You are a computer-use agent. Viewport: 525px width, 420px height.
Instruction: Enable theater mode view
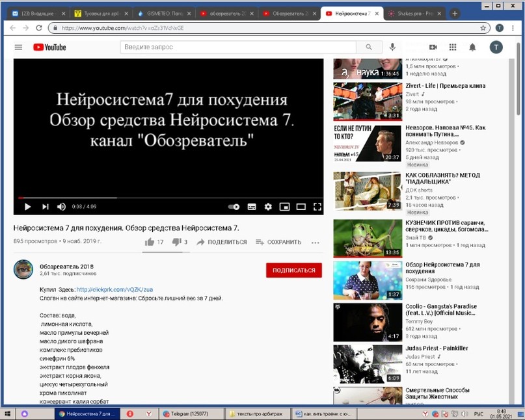tap(301, 207)
